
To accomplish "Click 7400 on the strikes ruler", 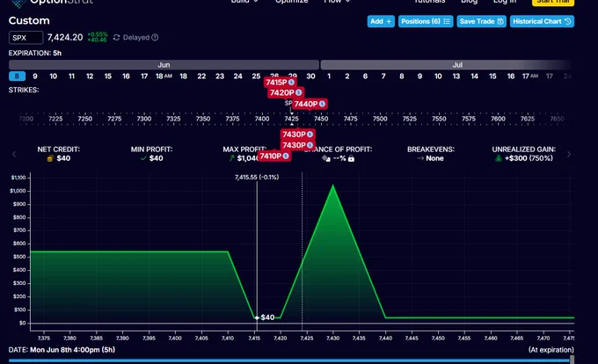I will (x=262, y=119).
